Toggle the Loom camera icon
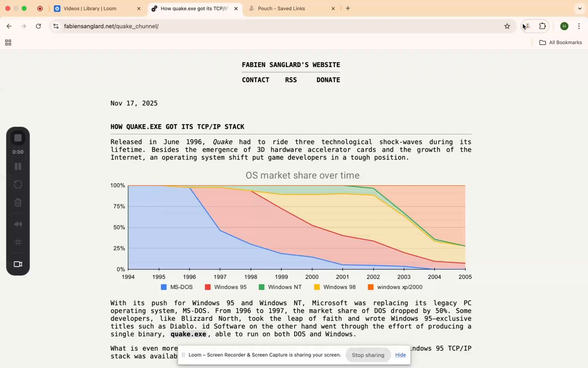Image resolution: width=588 pixels, height=368 pixels. (18, 264)
